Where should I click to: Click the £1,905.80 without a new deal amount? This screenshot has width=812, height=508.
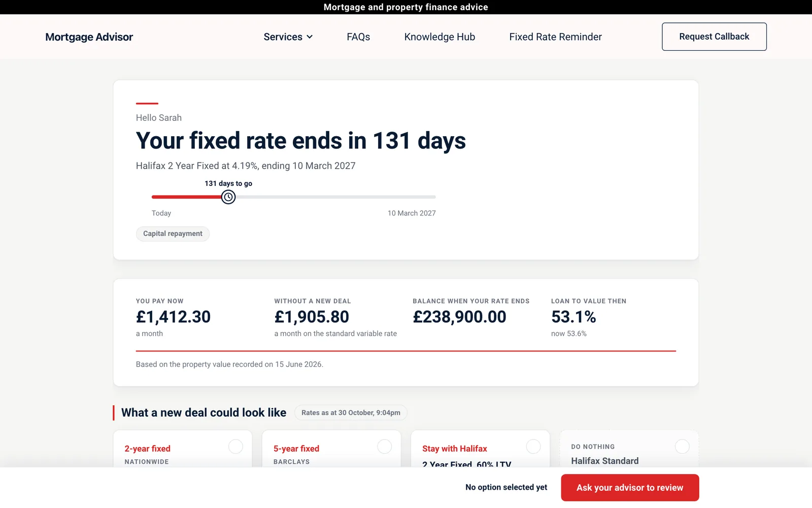312,317
